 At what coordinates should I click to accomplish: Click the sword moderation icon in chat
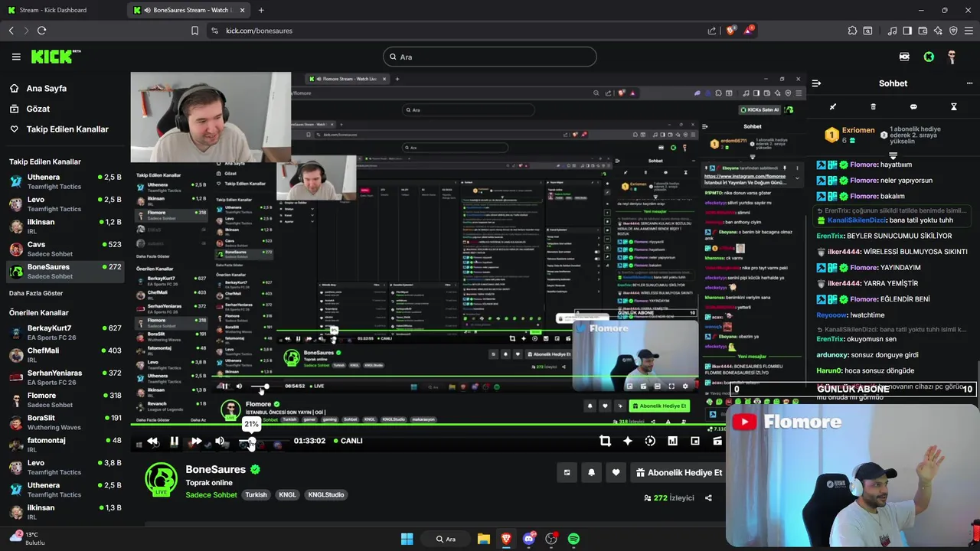click(833, 107)
